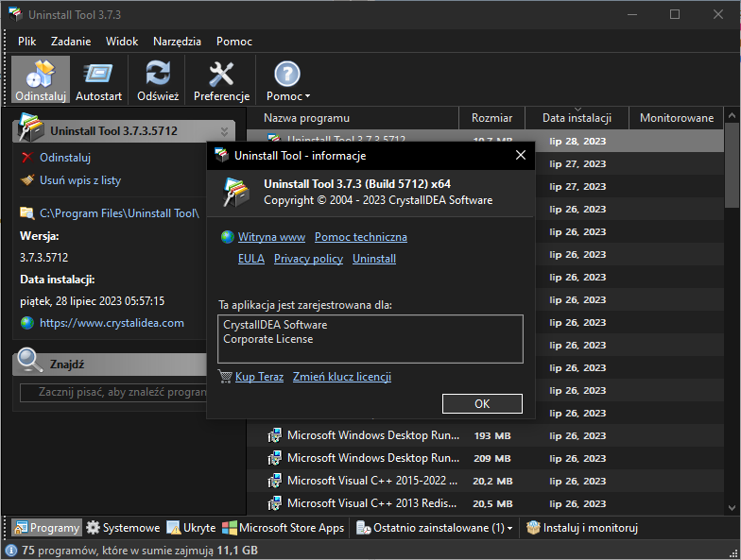The image size is (741, 560).
Task: Click the Uninstall link in the dialog
Action: pyautogui.click(x=374, y=259)
